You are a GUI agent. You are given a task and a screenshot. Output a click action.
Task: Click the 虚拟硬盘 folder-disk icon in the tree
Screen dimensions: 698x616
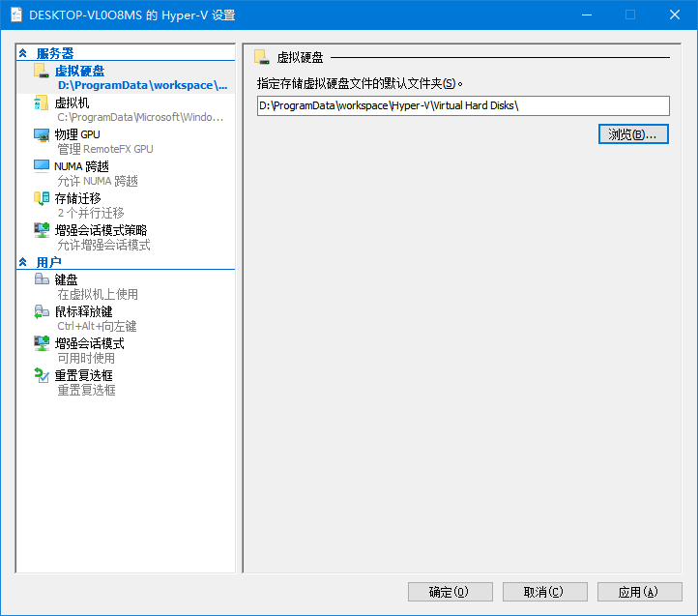point(42,71)
